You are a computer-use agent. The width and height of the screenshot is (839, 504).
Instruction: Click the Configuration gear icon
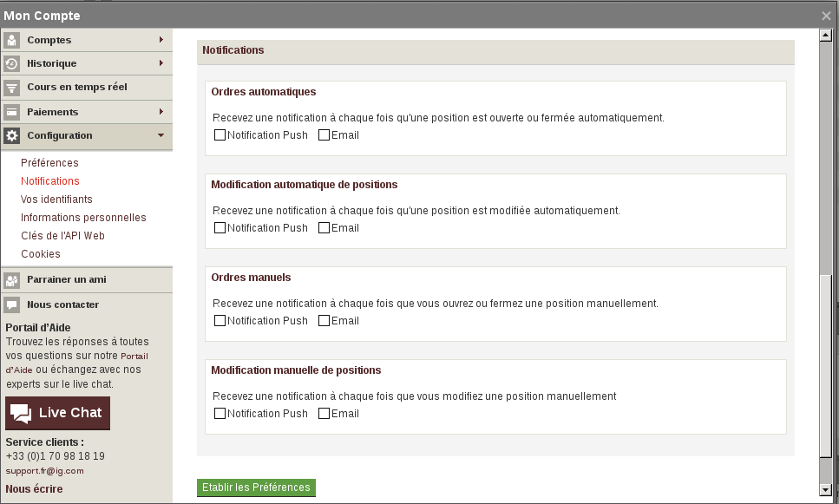12,135
